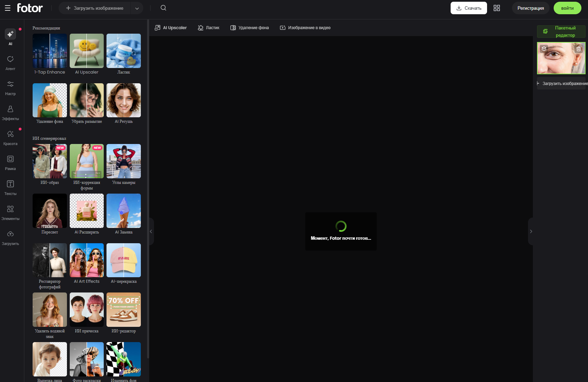Open the Красота beauty sidebar panel
This screenshot has width=588, height=382.
click(x=10, y=138)
